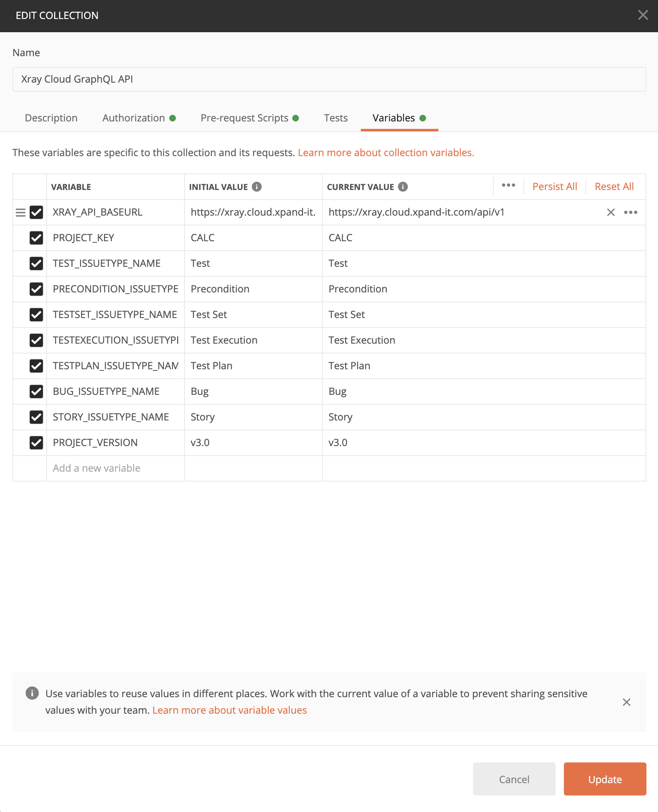This screenshot has height=812, width=658.
Task: Disable the TESTSET_ISSUETYPE_NAME variable
Action: 36,315
